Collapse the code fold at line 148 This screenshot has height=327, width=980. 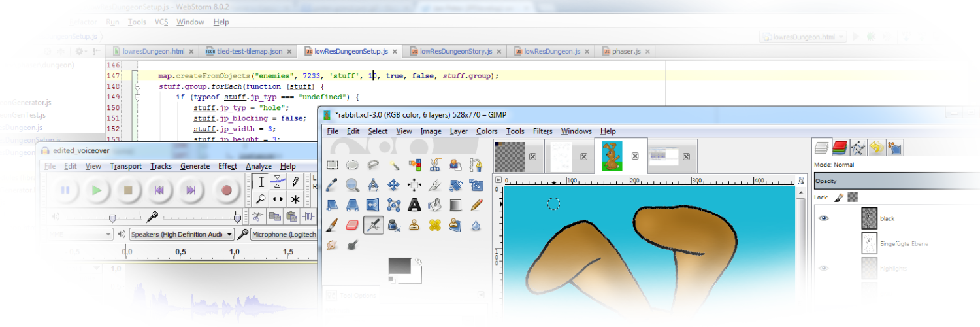pos(137,86)
